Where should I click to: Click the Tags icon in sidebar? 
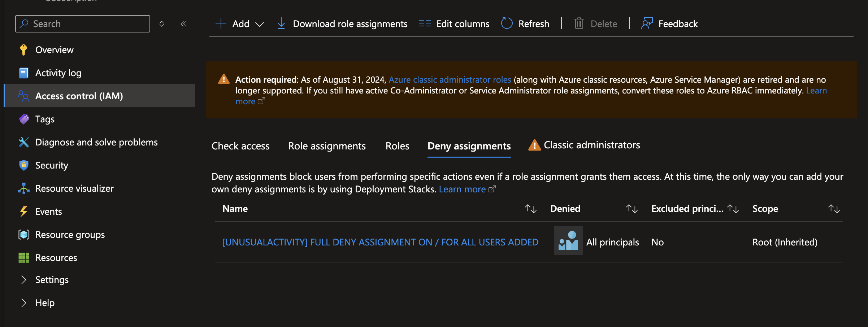pyautogui.click(x=24, y=119)
